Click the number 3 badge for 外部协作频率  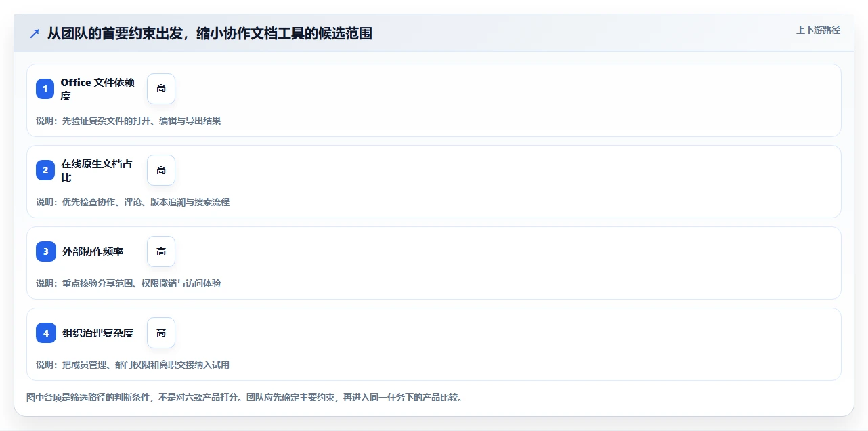tap(45, 251)
